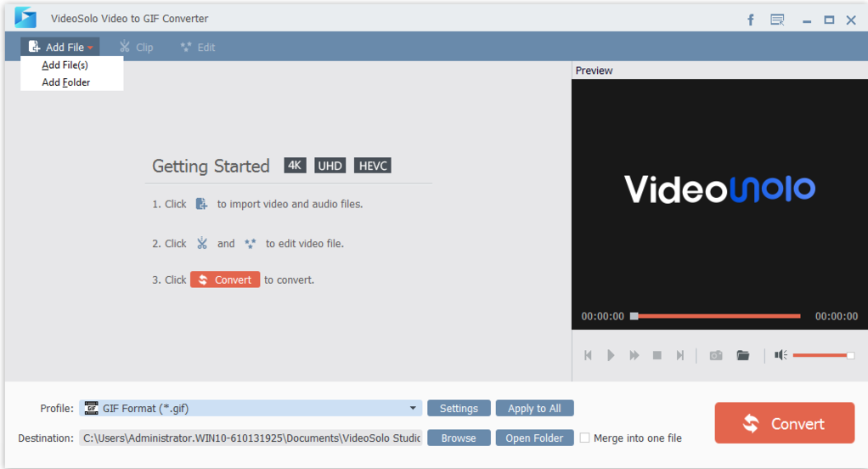
Task: Click the Open Folder button
Action: pyautogui.click(x=534, y=438)
